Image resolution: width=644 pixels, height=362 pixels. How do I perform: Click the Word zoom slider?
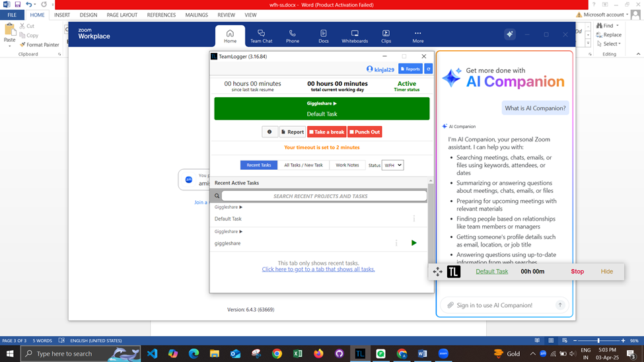point(599,341)
